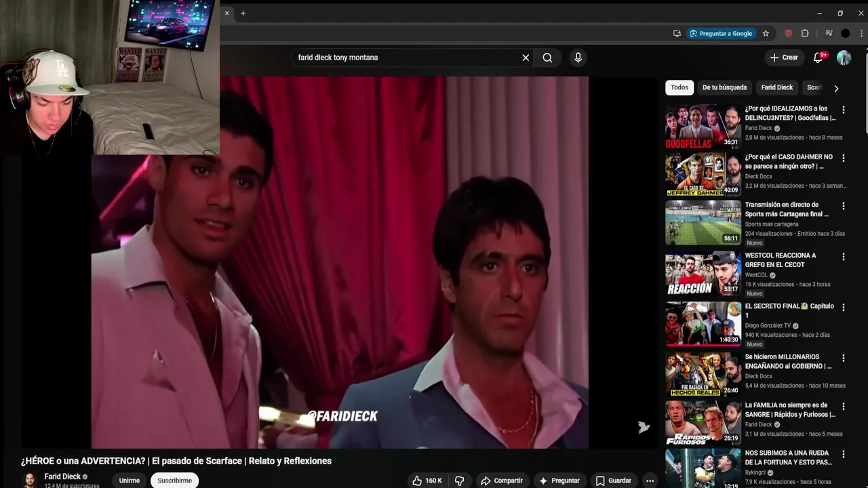The width and height of the screenshot is (868, 488).
Task: Open the Chrome three-dot menu
Action: point(860,33)
